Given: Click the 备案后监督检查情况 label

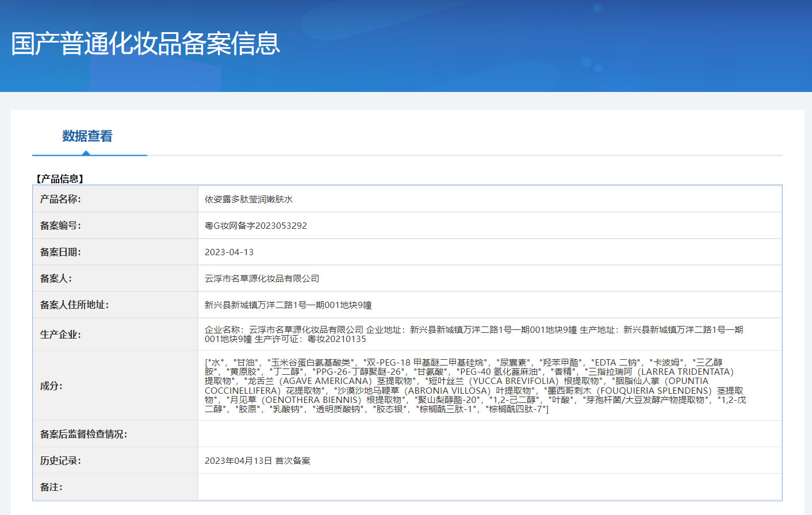Looking at the screenshot, I should pyautogui.click(x=83, y=434).
